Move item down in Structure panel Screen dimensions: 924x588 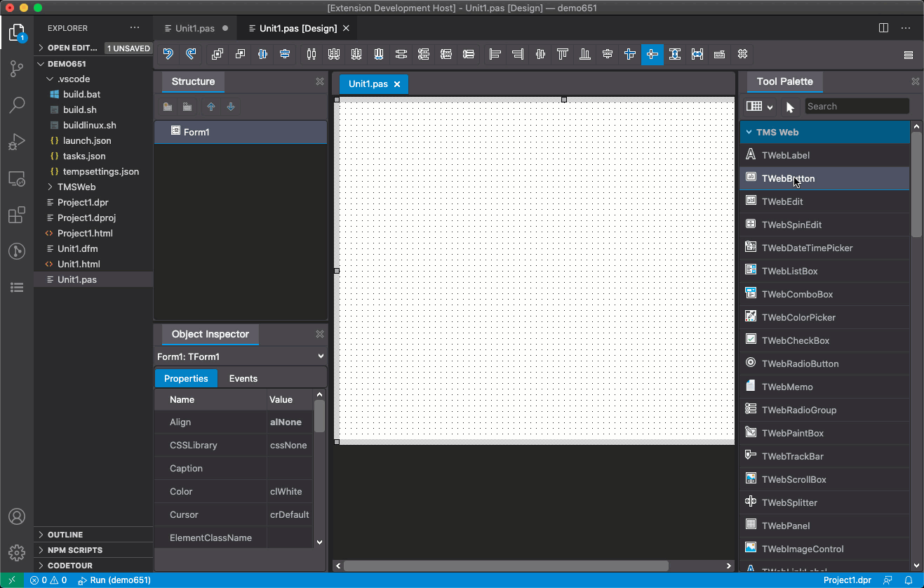[231, 107]
